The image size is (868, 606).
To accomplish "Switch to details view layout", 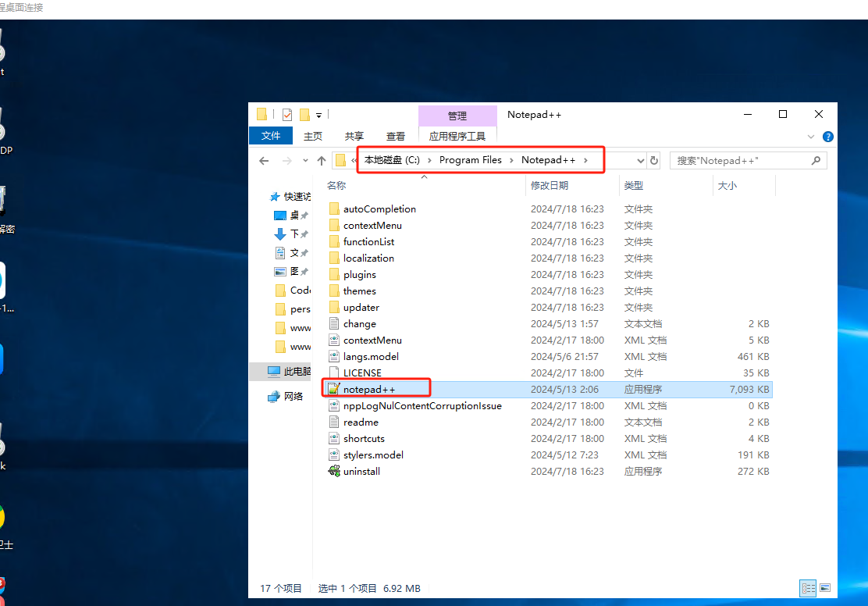I will (808, 588).
